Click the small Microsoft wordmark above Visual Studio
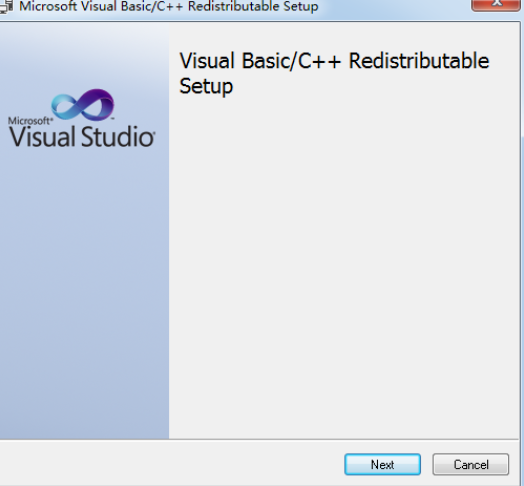 (x=30, y=121)
